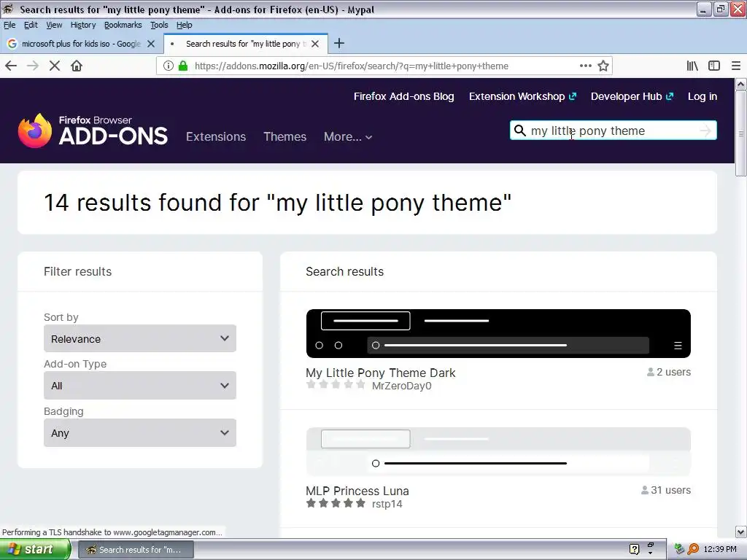Click the taskbar clock showing 12:39 PM
The height and width of the screenshot is (560, 747).
tap(720, 549)
